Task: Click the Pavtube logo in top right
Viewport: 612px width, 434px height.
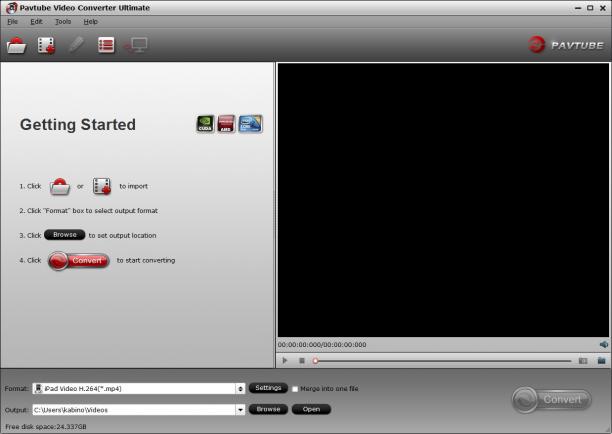Action: (x=565, y=45)
